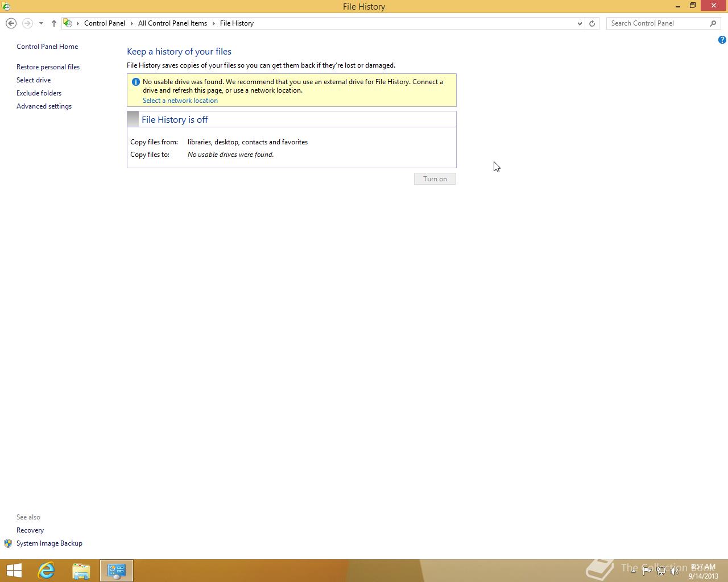Launch Internet Explorer from taskbar
728x582 pixels.
pos(46,571)
